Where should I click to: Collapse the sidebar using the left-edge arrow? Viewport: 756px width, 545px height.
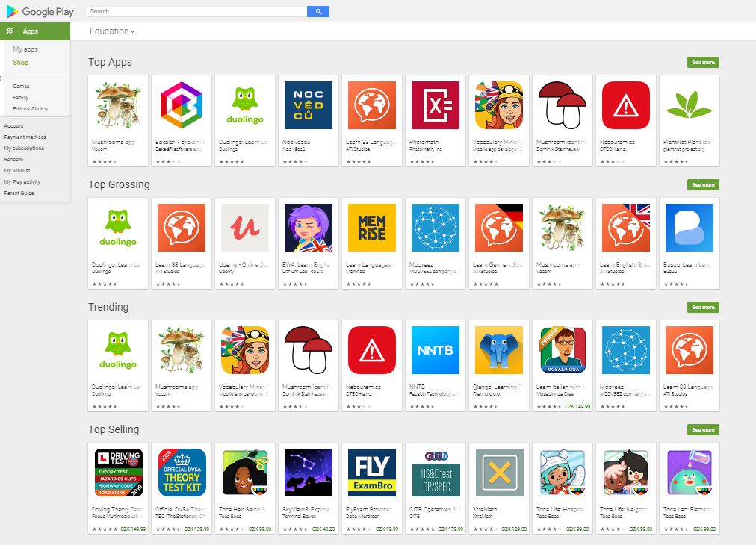pyautogui.click(x=1, y=78)
